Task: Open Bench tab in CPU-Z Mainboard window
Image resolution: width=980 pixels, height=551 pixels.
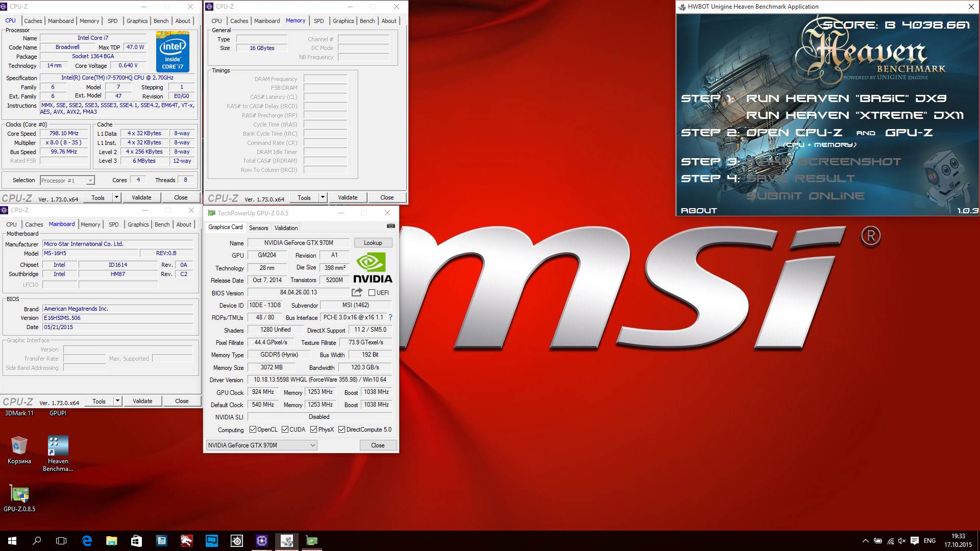Action: tap(162, 224)
